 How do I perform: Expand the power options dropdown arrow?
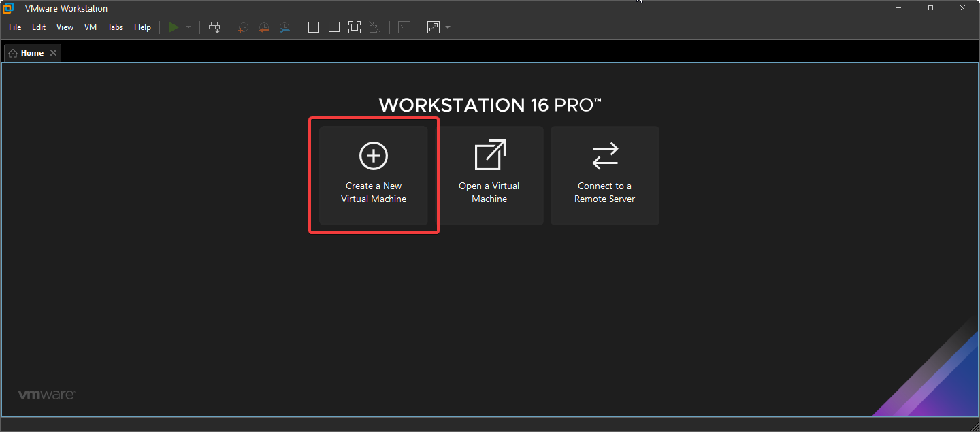tap(189, 27)
